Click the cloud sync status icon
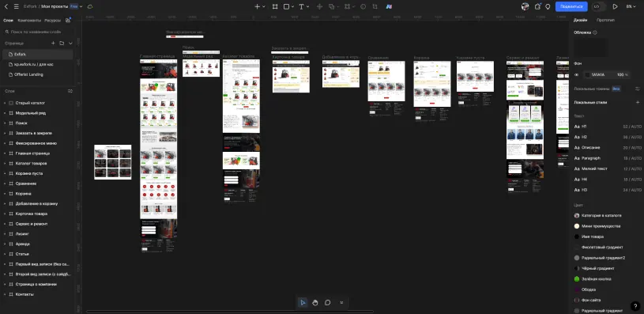This screenshot has height=314, width=644. (90, 6)
